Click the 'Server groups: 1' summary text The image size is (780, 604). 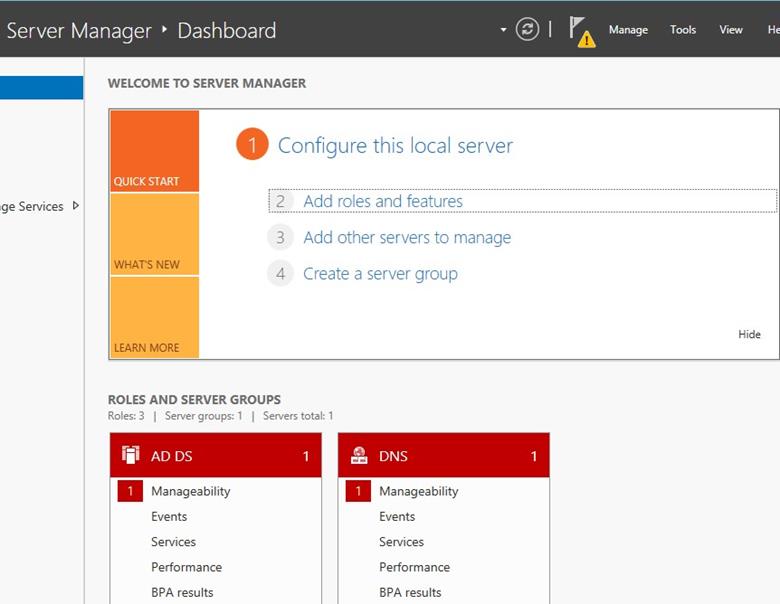coord(203,416)
